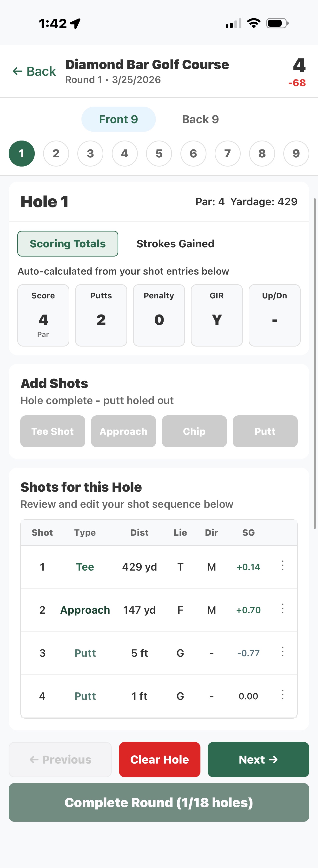Screen dimensions: 318x868
Task: Open options menu for the 5 ft putt
Action: click(283, 653)
